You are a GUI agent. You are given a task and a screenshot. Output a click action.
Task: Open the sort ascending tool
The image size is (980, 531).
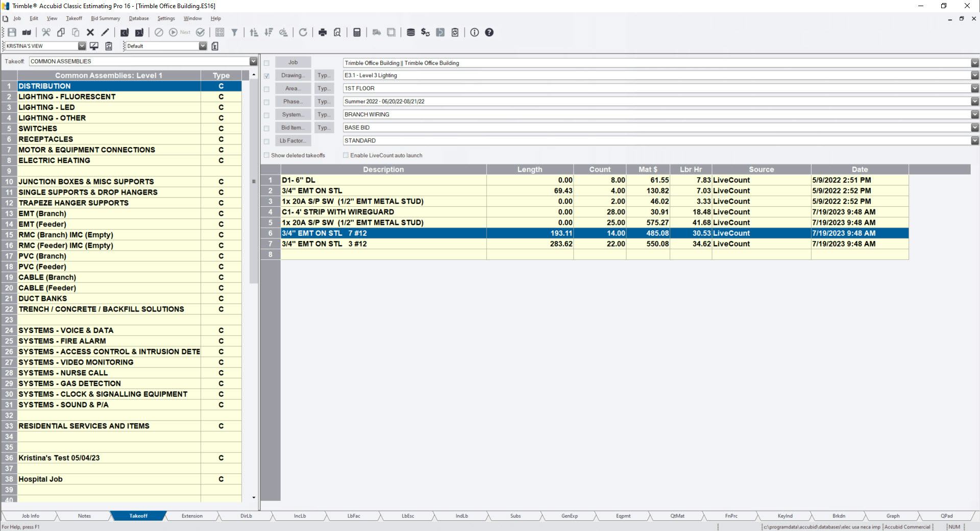pyautogui.click(x=254, y=32)
